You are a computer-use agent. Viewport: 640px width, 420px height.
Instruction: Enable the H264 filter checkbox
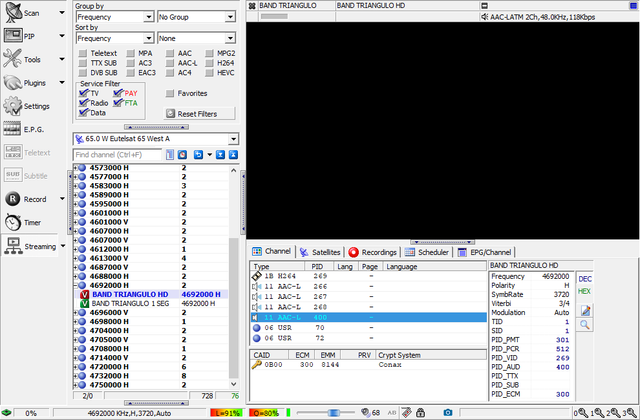209,63
